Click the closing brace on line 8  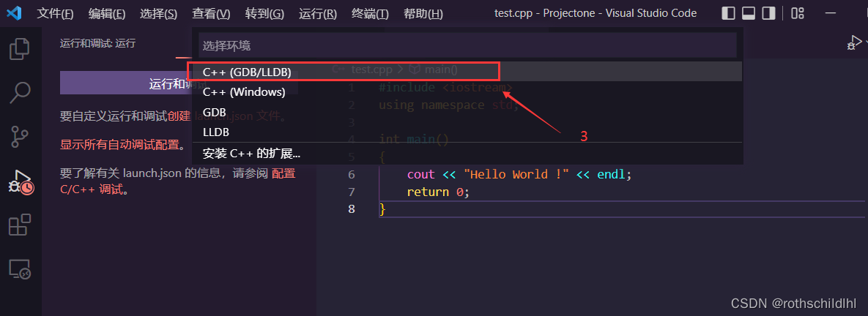pos(382,209)
